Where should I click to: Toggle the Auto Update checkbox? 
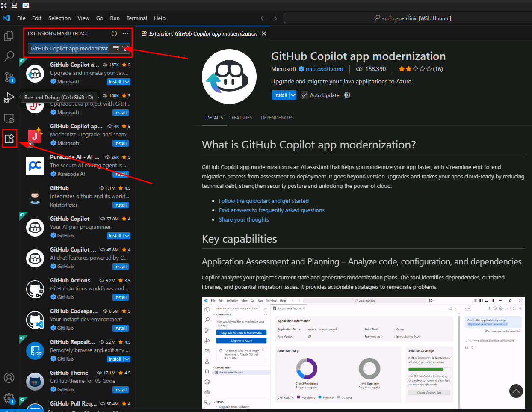pyautogui.click(x=304, y=95)
